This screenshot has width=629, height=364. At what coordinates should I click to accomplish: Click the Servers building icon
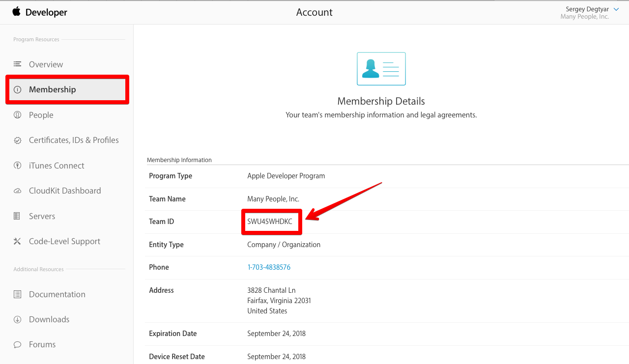(17, 216)
